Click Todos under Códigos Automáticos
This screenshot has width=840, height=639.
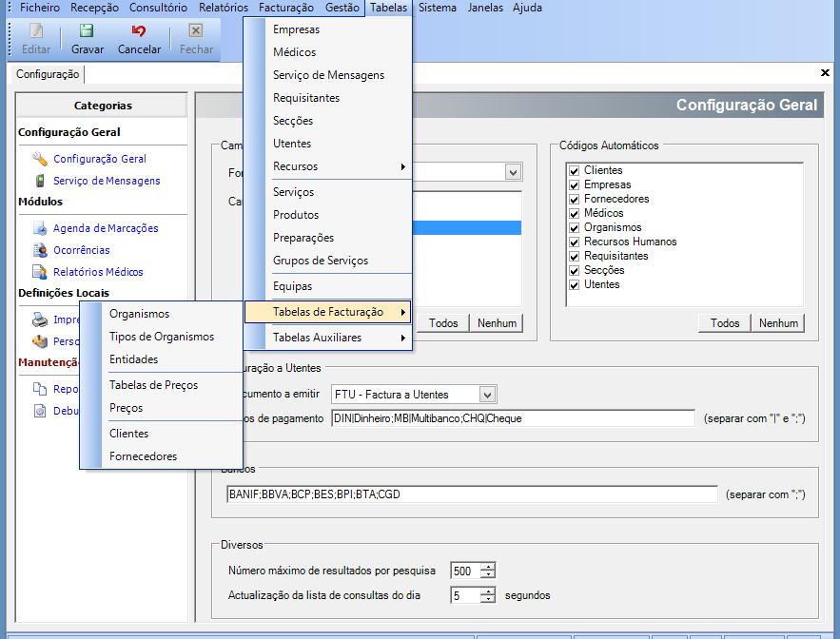(x=724, y=323)
